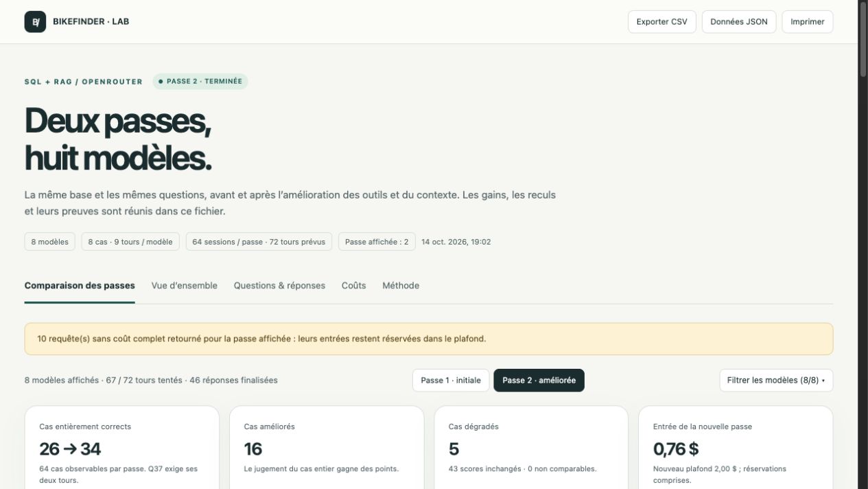Viewport: 868px width, 489px height.
Task: Go to Questions & réponses tab
Action: tap(279, 286)
